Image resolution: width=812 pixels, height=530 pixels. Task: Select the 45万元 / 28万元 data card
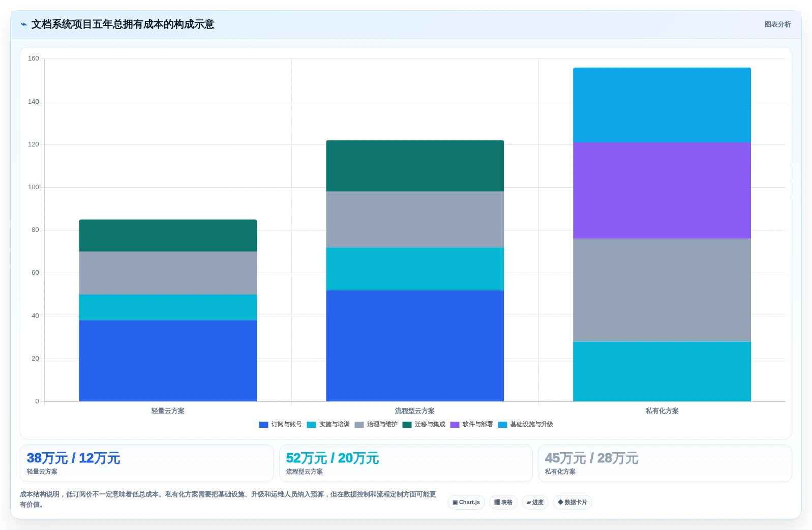tap(665, 463)
